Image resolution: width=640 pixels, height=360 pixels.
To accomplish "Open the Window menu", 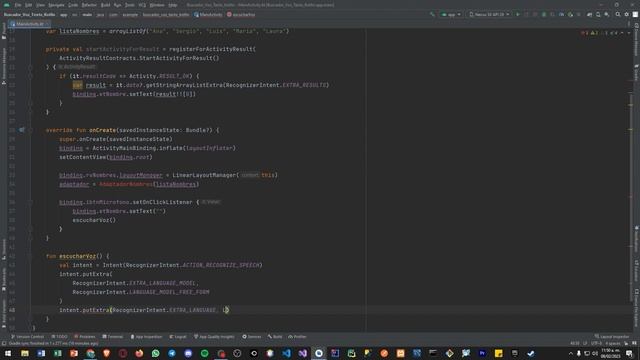I will (157, 5).
